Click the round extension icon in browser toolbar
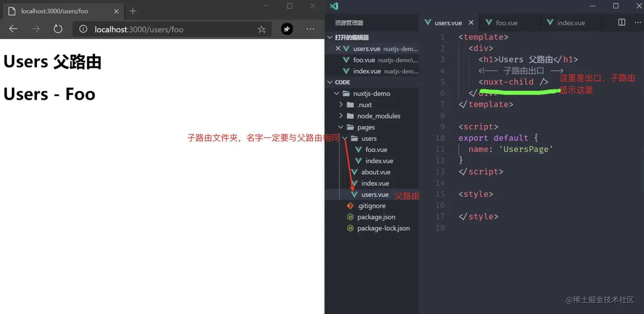This screenshot has height=314, width=644. pos(287,29)
